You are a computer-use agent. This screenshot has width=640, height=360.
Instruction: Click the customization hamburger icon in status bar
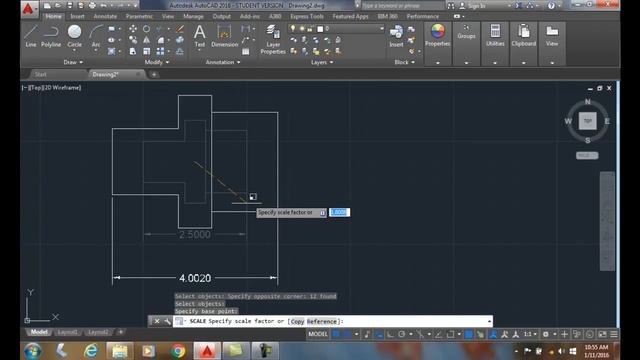point(614,334)
